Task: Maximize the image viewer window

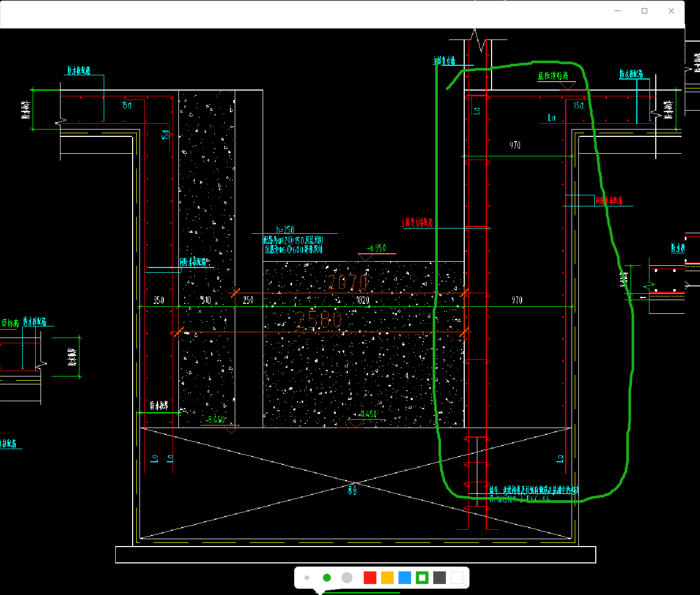Action: pos(644,11)
